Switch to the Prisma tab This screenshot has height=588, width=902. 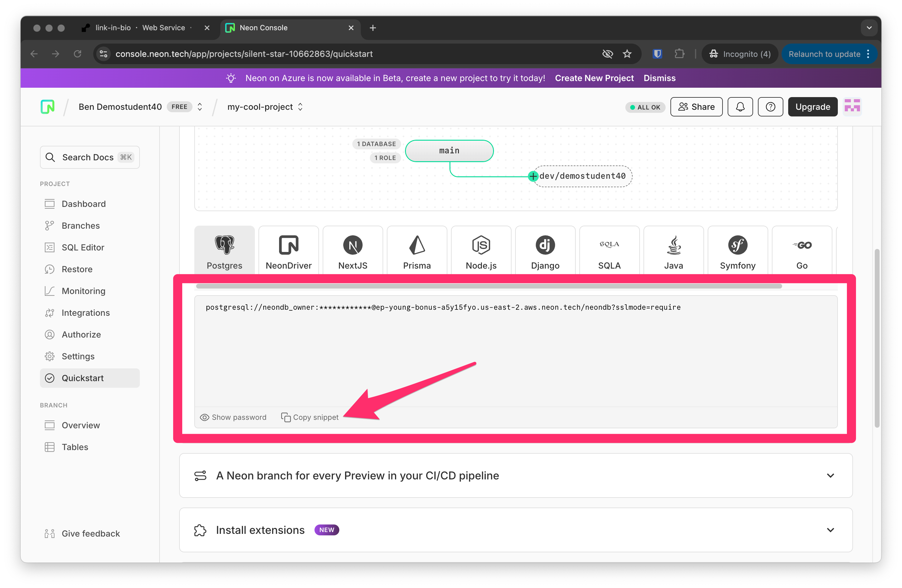[x=417, y=250]
